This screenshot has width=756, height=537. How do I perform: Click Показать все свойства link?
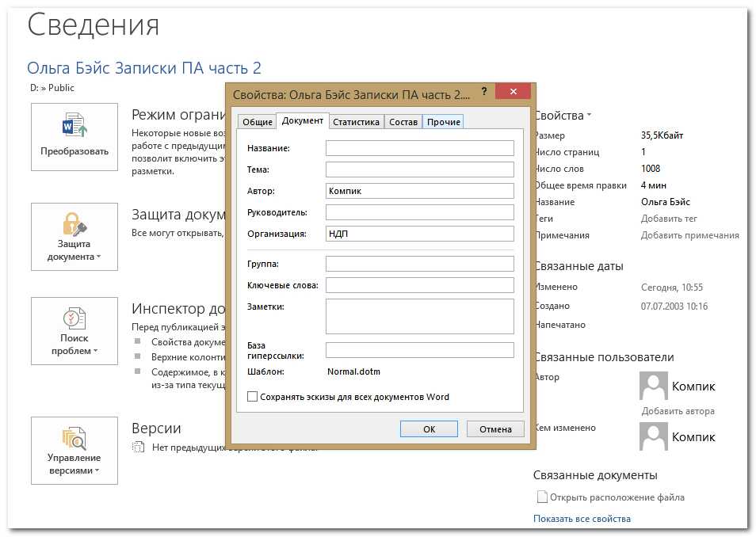click(582, 519)
